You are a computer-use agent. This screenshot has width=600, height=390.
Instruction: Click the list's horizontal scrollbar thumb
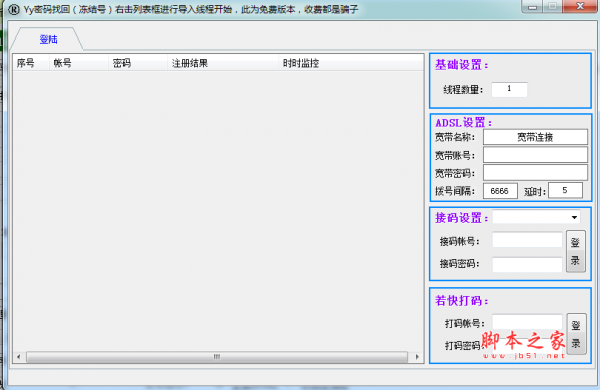[x=217, y=357]
